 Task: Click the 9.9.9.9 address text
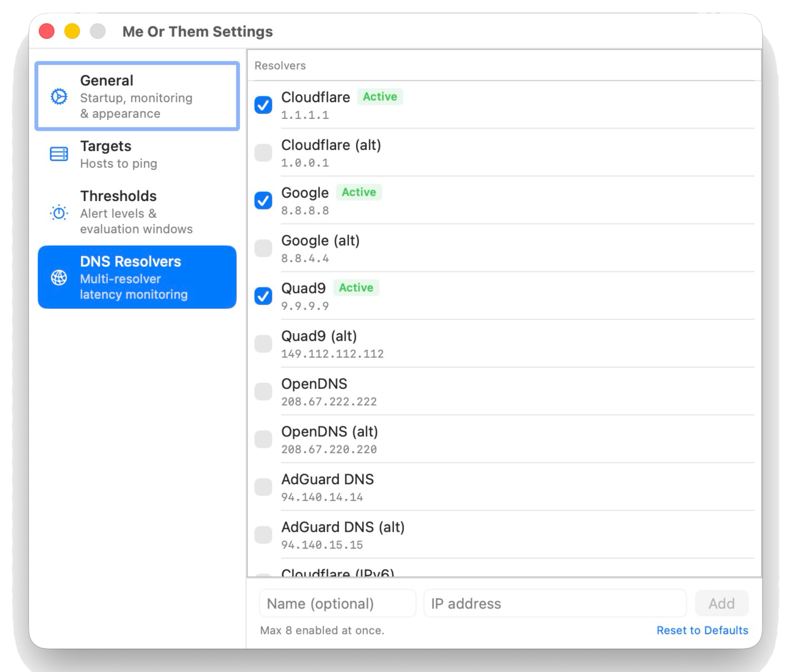[x=305, y=306]
